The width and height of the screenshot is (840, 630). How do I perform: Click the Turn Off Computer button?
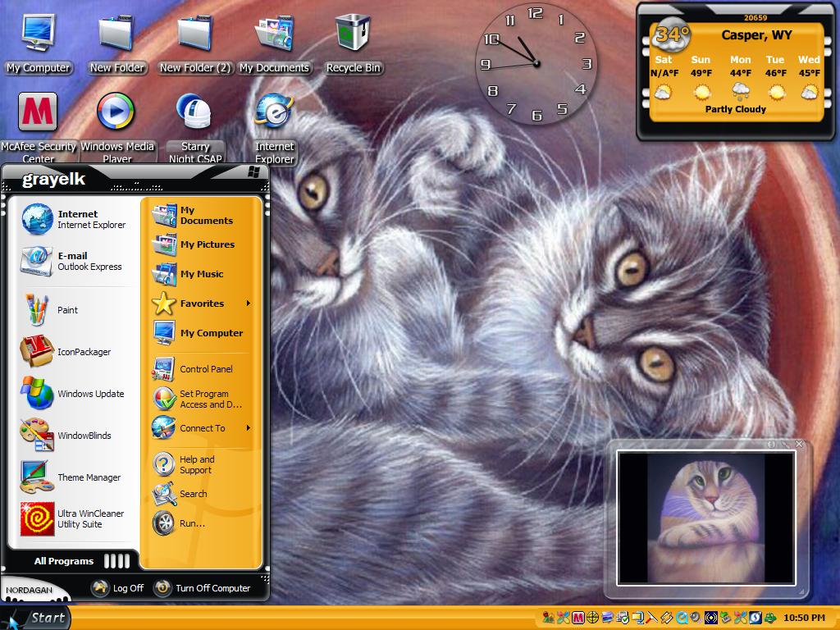coord(203,588)
